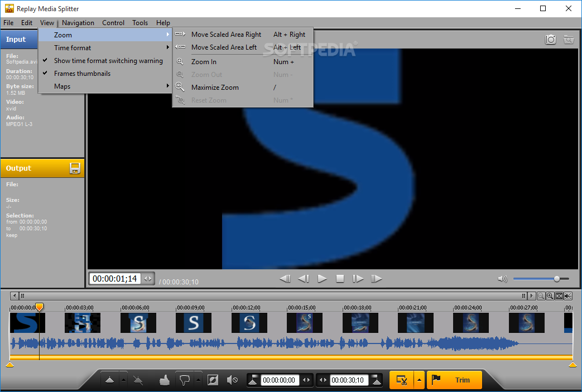Click the selection start time field 00:00:00;00
Image resolution: width=582 pixels, height=392 pixels.
[279, 380]
